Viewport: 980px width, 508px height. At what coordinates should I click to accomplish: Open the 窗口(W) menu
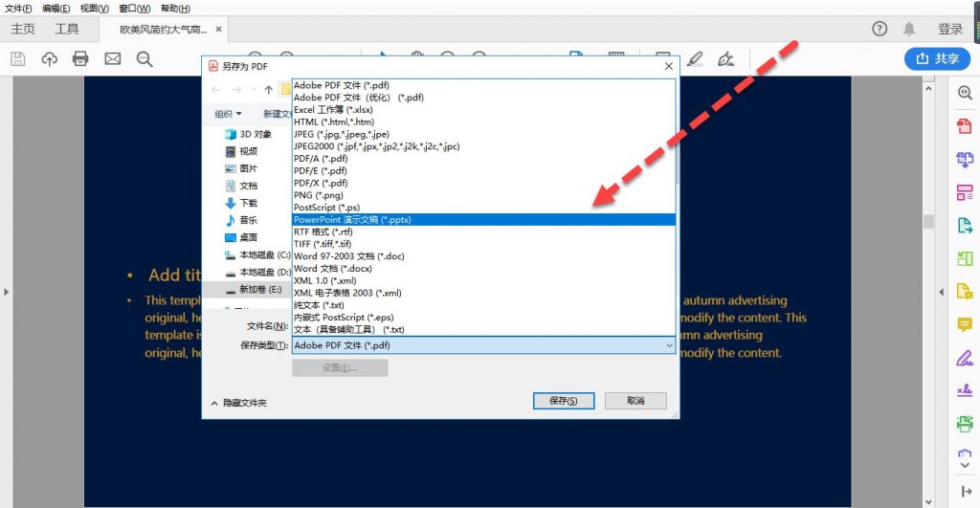click(135, 8)
